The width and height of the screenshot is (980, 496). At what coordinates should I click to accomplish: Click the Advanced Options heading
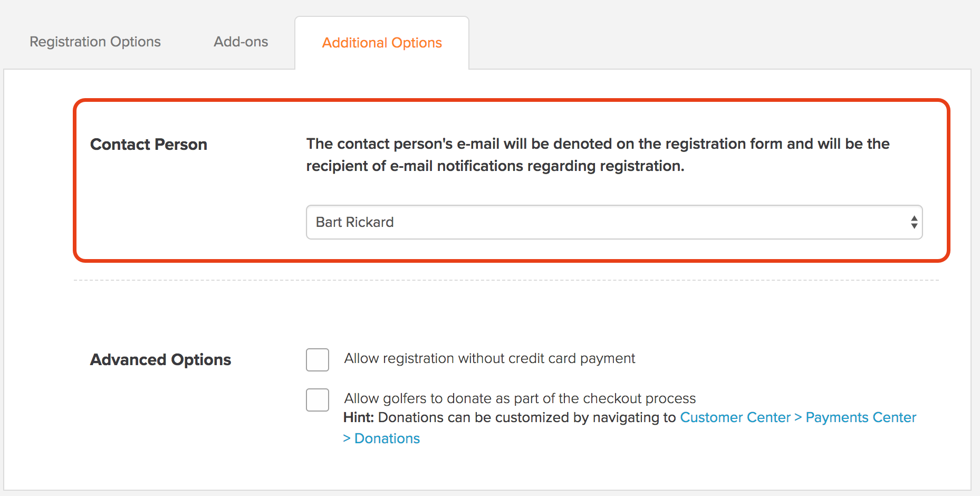160,360
